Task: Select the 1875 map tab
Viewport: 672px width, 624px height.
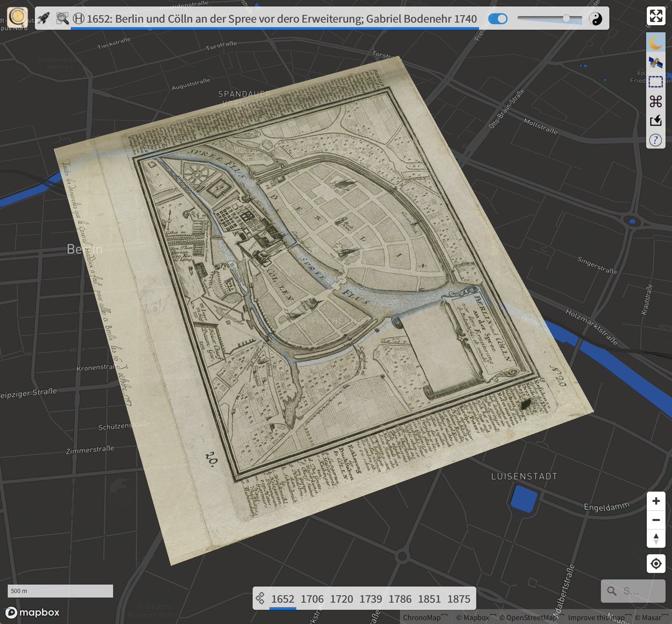Action: tap(459, 599)
